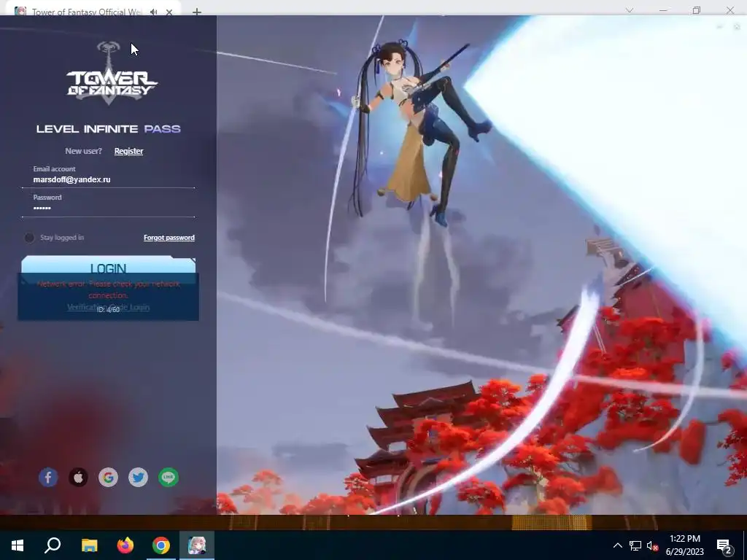Image resolution: width=747 pixels, height=560 pixels.
Task: Open the network status tray icon
Action: 635,545
